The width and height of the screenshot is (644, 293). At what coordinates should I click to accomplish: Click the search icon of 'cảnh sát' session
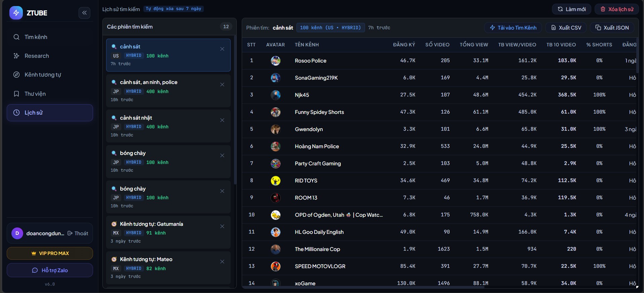point(114,47)
